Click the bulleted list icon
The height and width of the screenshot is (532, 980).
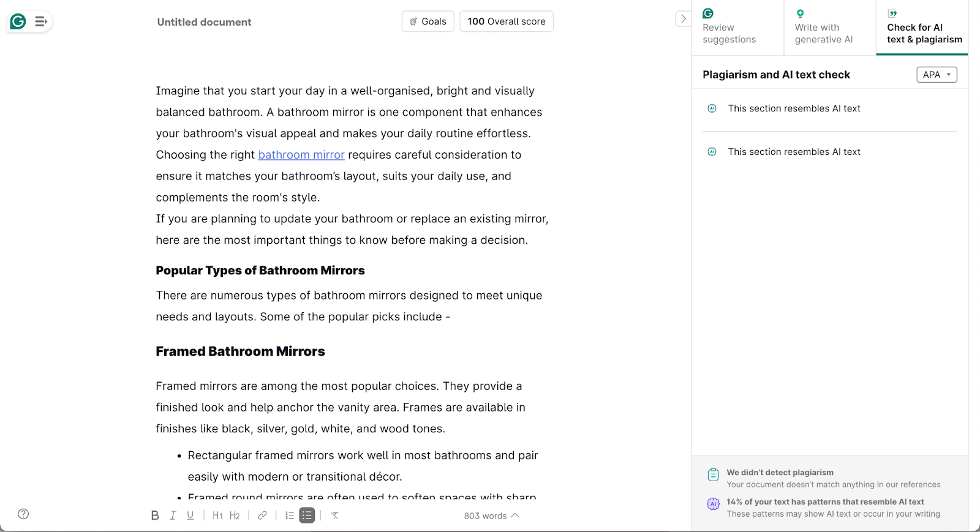click(307, 515)
